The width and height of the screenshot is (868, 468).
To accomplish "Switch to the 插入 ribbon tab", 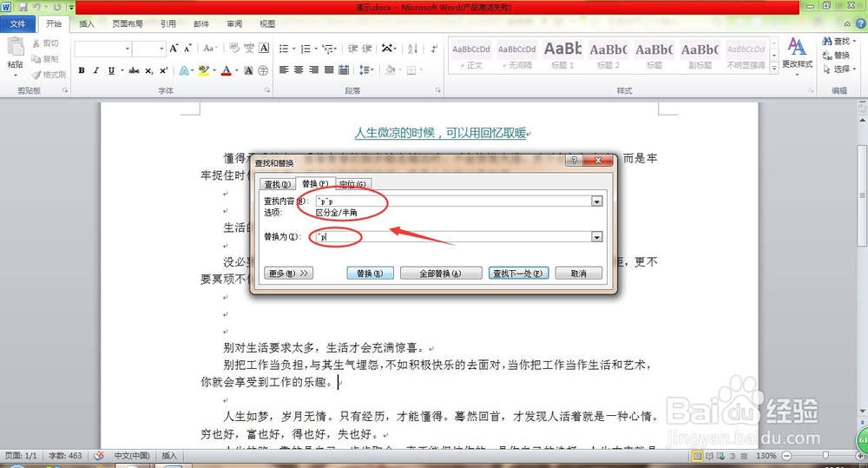I will 87,23.
